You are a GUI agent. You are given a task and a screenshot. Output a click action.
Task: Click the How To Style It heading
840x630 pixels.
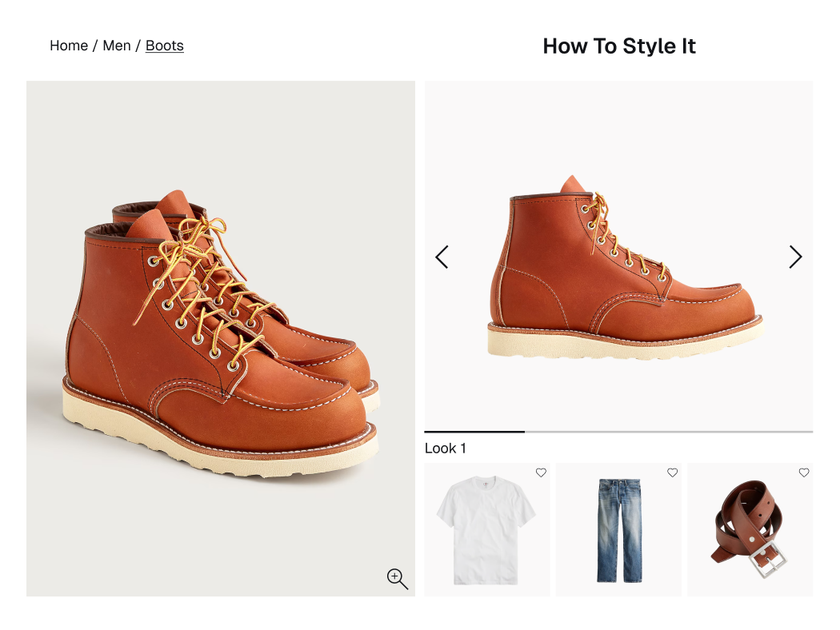tap(619, 46)
